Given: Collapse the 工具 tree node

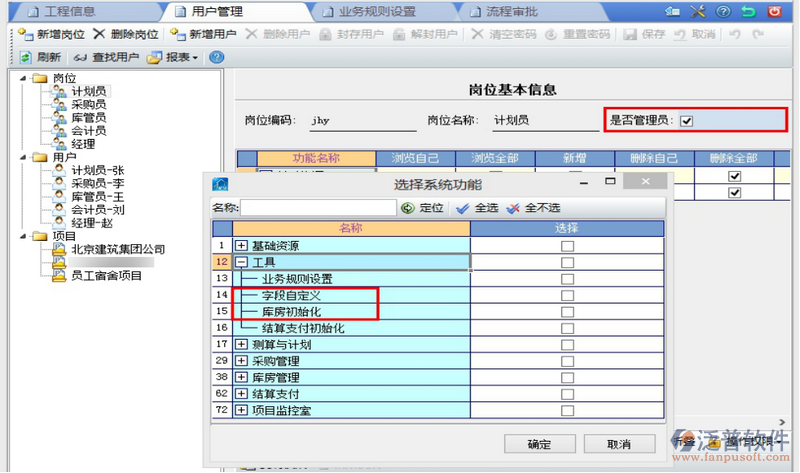Looking at the screenshot, I should coord(241,262).
